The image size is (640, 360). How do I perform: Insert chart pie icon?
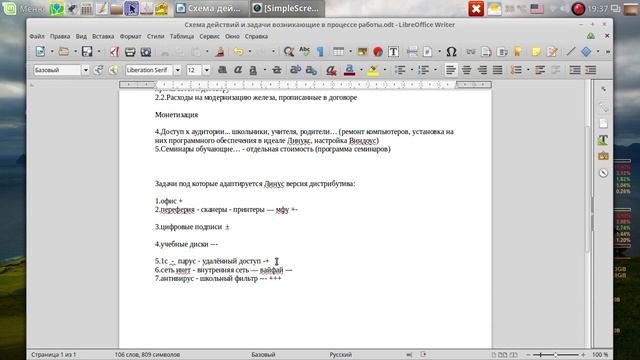[378, 51]
